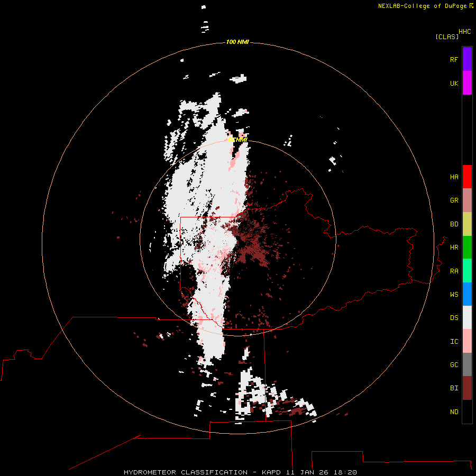Click the GC legend label
This screenshot has height=476, width=476.
point(454,365)
